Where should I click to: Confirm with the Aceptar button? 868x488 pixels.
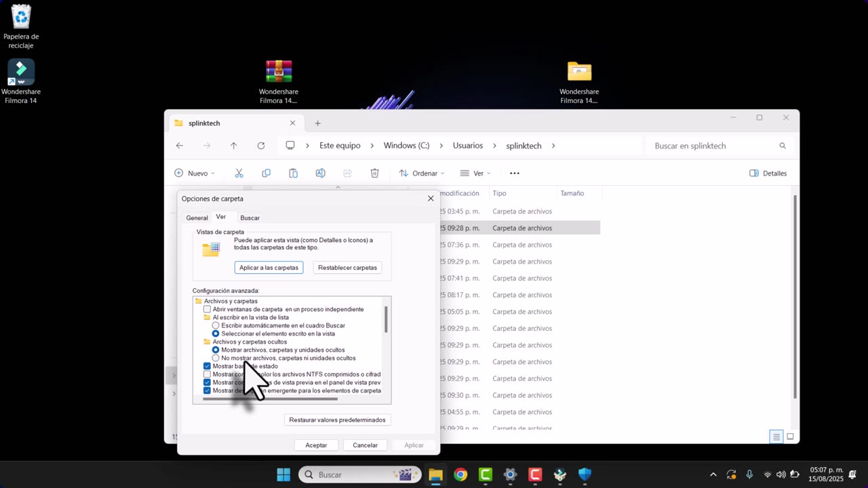point(316,445)
